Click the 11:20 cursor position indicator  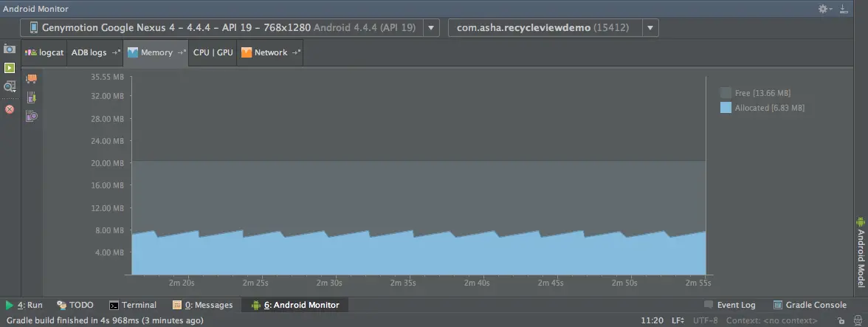click(652, 320)
